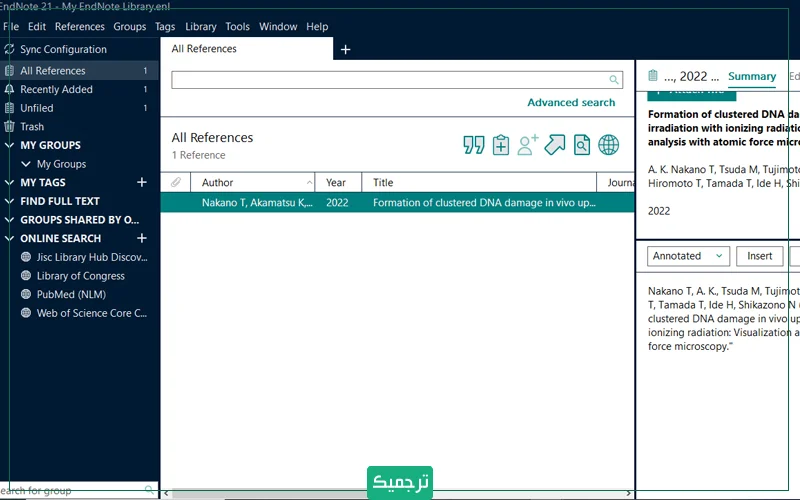The width and height of the screenshot is (800, 500).
Task: Click the Sync Configuration icon
Action: [10, 49]
